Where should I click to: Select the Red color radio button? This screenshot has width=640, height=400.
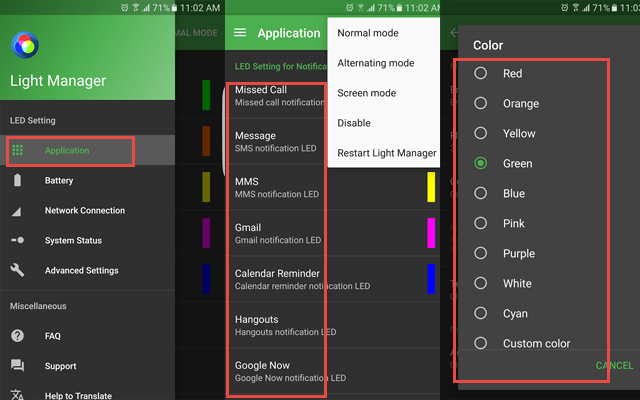pos(480,73)
